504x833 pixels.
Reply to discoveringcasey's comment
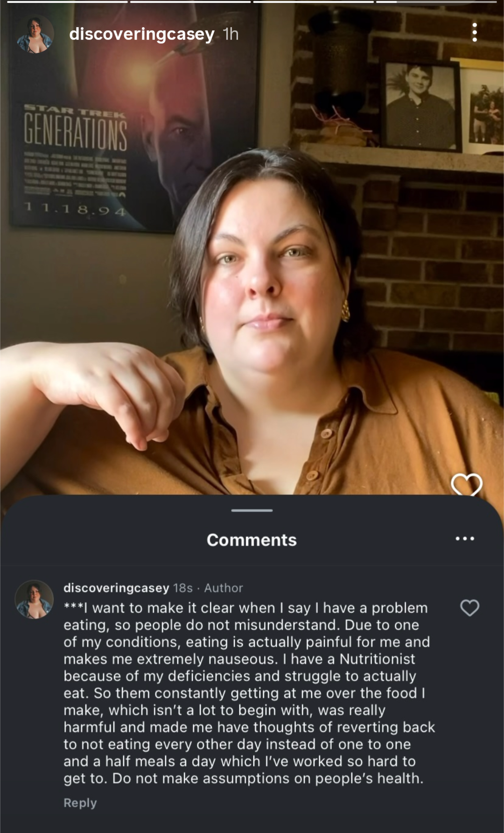pyautogui.click(x=80, y=803)
